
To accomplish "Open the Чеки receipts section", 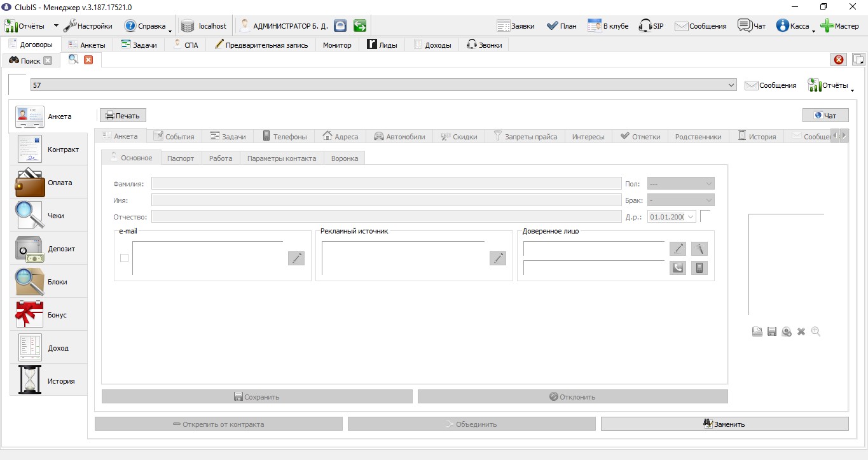I will coord(48,216).
